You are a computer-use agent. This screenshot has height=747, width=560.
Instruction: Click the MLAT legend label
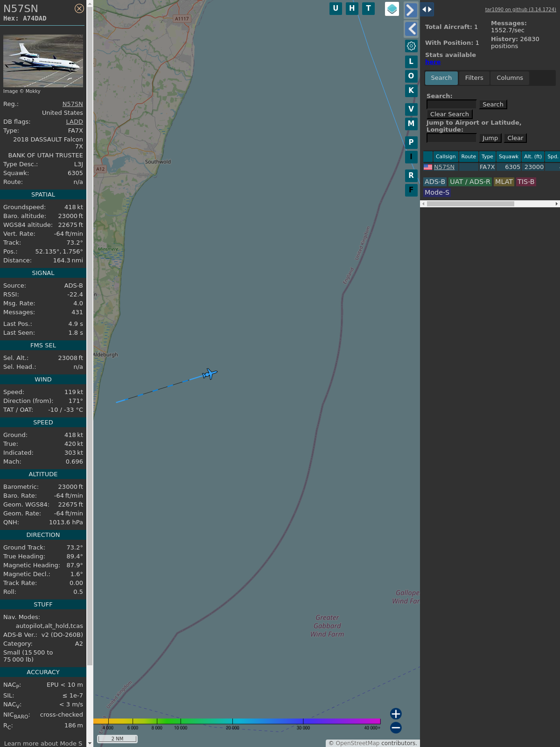click(x=504, y=182)
